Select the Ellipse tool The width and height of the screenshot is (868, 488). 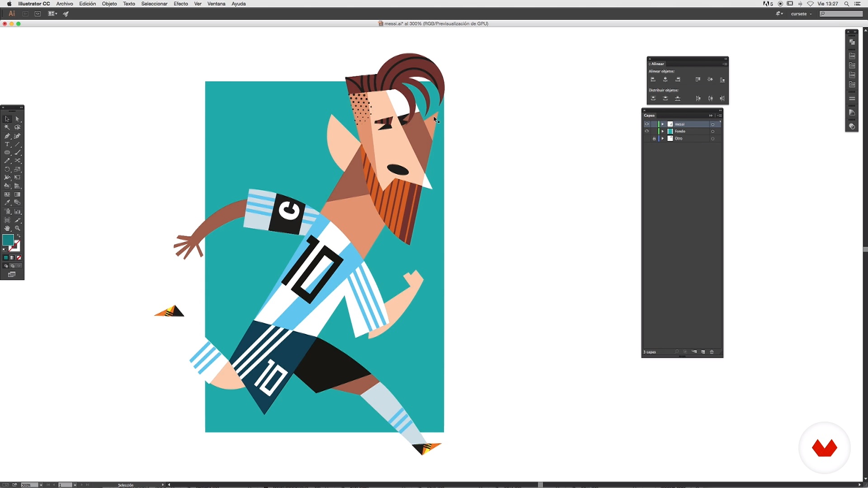[x=7, y=153]
